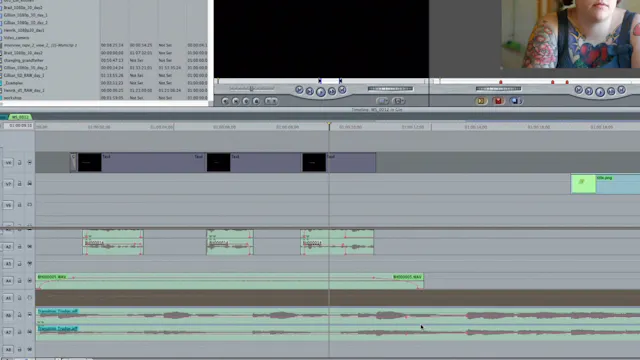Screen dimensions: 640x360
Task: Click the Timeline current timecode field
Action: 18,126
